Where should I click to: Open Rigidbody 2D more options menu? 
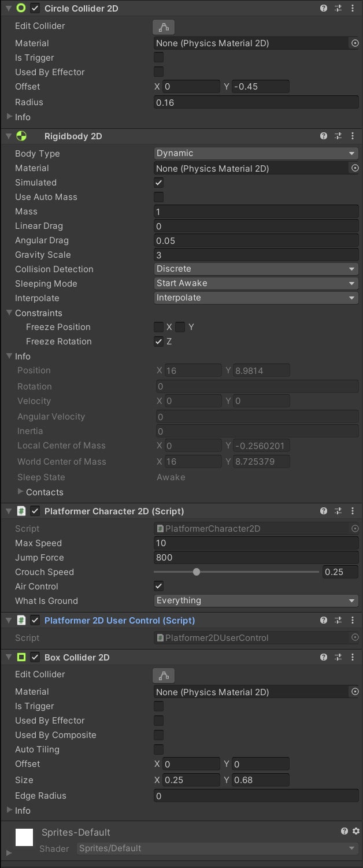pyautogui.click(x=353, y=136)
